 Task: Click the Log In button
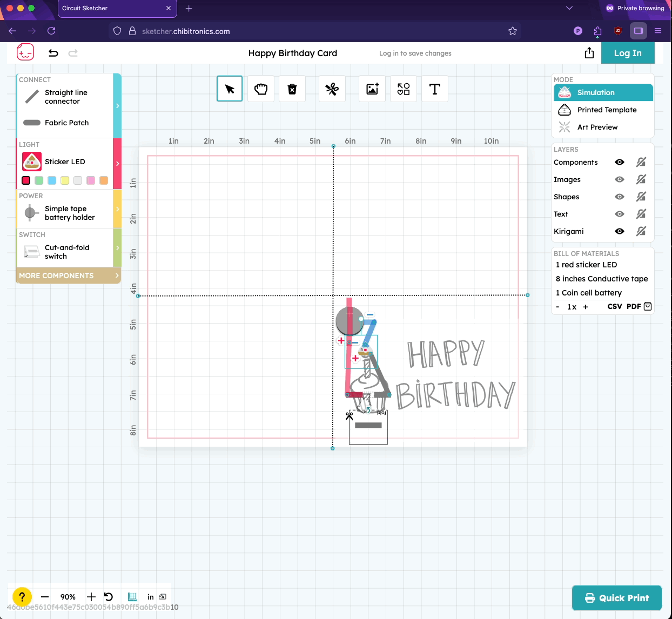pos(628,53)
